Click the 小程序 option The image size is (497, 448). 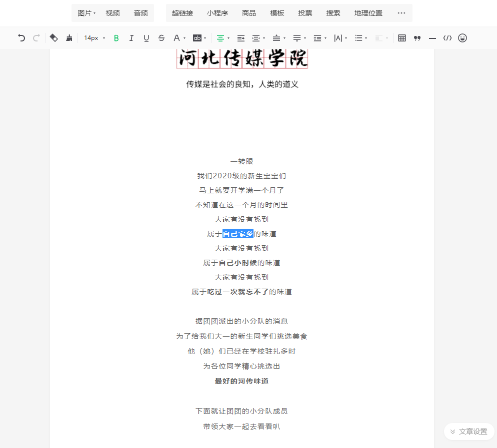coord(217,13)
